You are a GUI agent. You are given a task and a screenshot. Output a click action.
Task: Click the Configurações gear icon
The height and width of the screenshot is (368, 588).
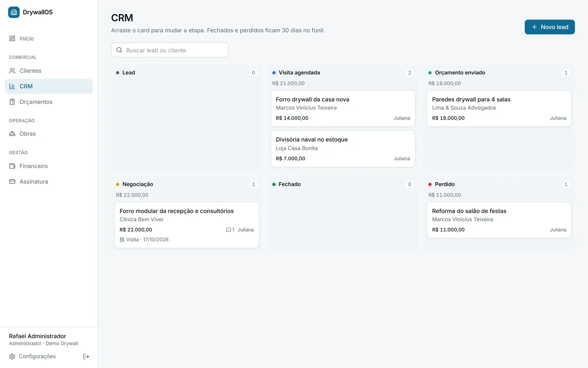[x=12, y=357]
